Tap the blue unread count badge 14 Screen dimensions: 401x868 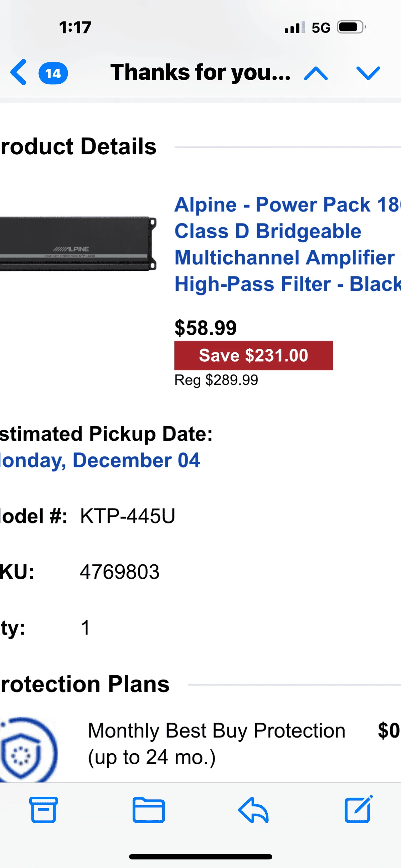click(53, 73)
